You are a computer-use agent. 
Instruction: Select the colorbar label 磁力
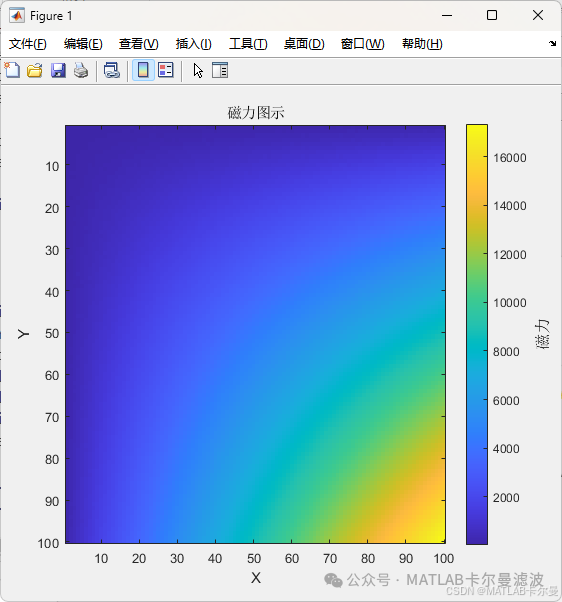tap(542, 334)
